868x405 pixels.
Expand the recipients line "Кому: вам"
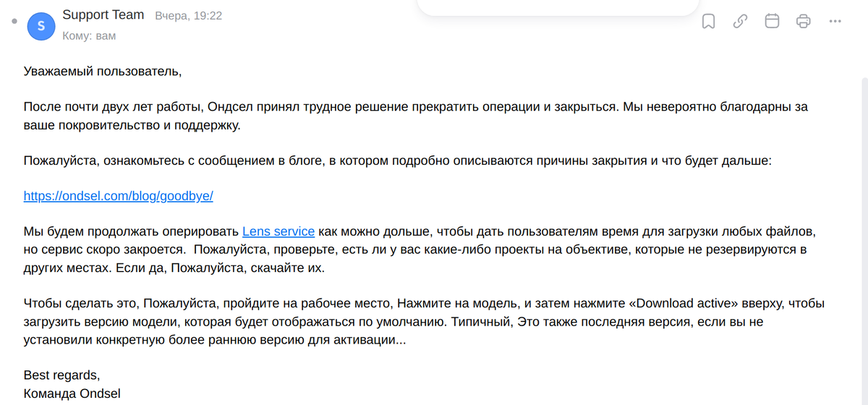point(89,35)
